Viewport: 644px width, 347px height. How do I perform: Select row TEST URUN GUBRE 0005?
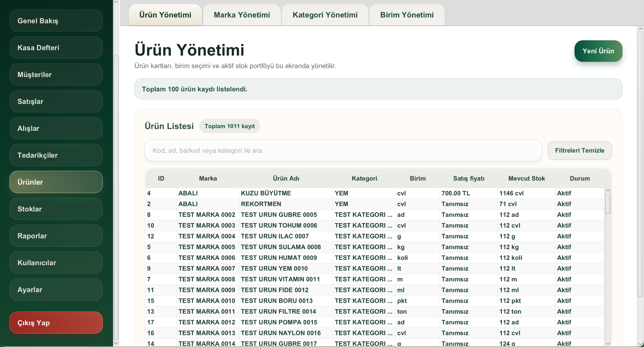375,215
